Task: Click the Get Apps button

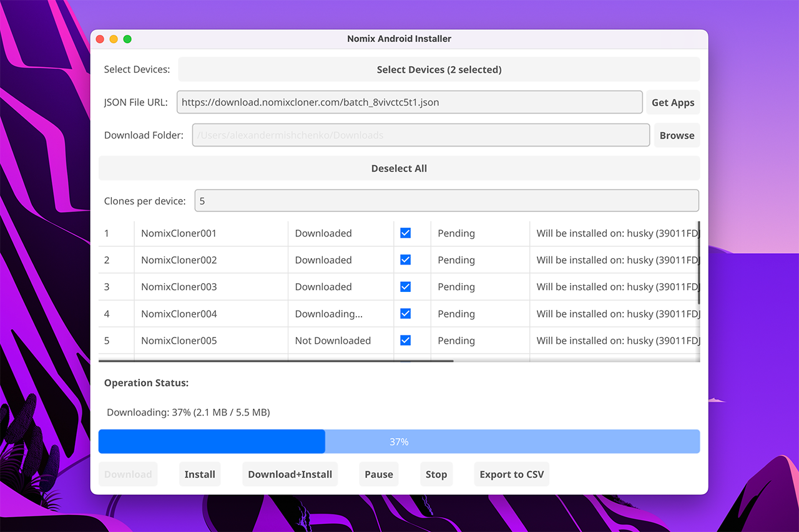Action: 673,102
